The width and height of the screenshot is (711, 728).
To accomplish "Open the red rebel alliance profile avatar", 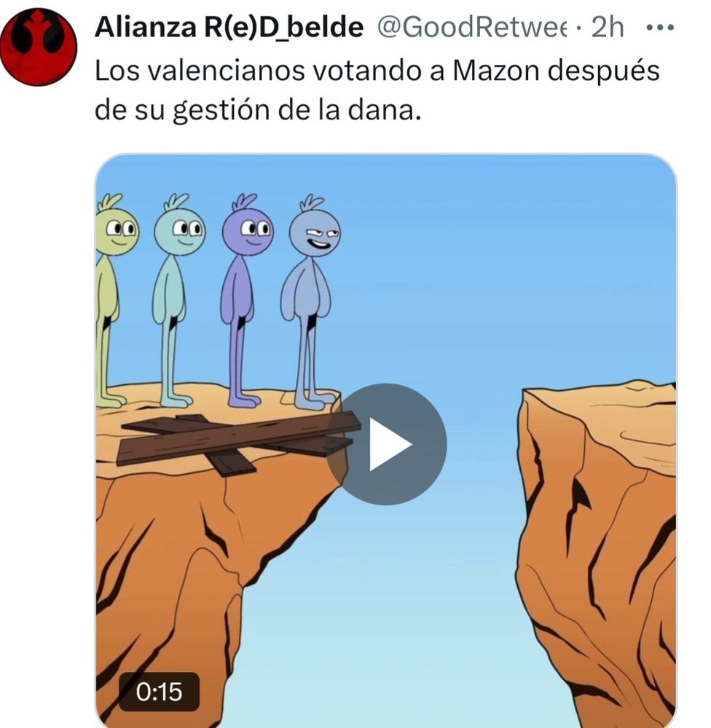I will 39,47.
